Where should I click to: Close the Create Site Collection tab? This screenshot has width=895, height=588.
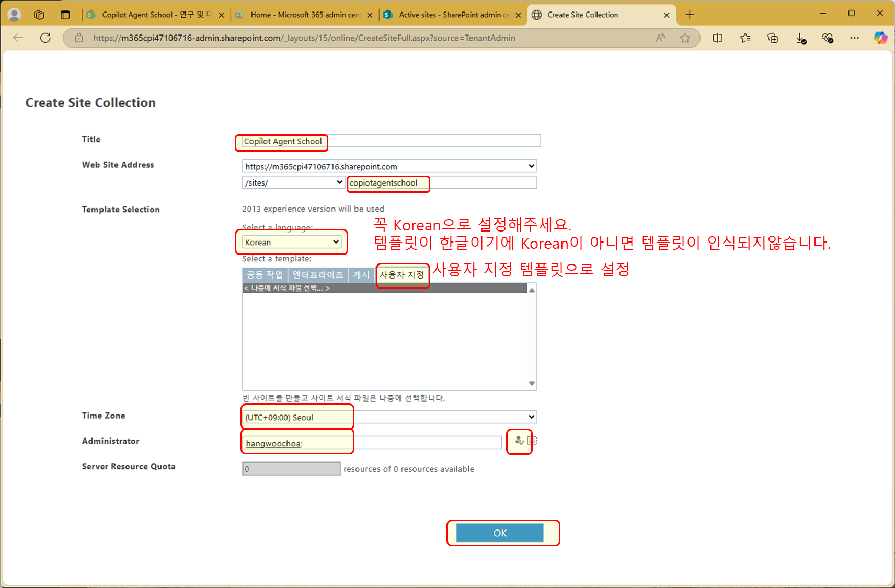tap(667, 15)
